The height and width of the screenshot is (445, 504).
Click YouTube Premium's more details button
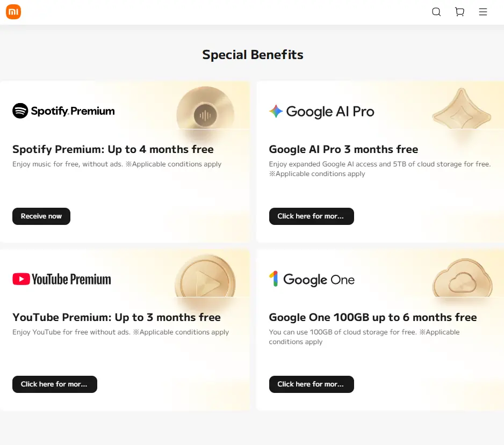tap(55, 384)
